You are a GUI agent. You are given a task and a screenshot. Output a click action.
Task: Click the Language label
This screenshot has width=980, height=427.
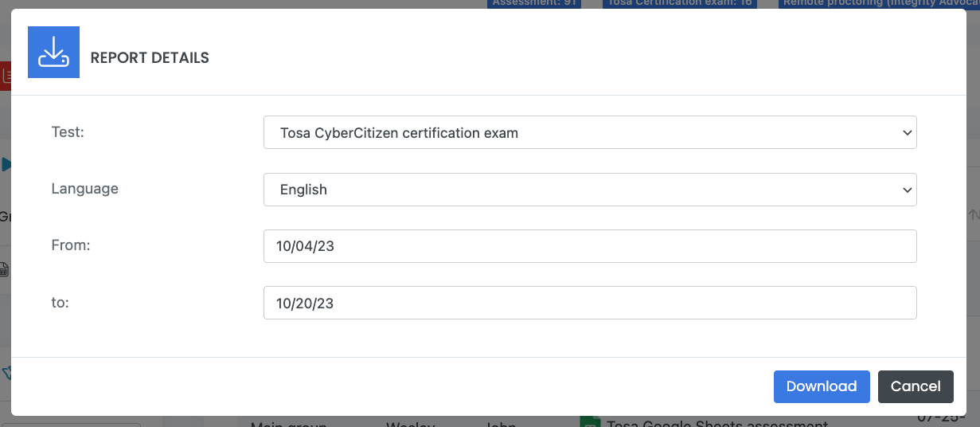(x=85, y=189)
